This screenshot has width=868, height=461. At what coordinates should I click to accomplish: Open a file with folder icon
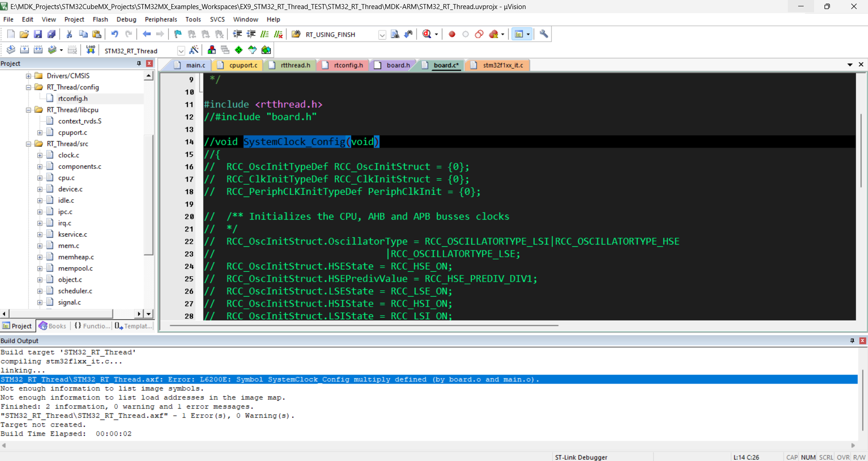point(24,34)
